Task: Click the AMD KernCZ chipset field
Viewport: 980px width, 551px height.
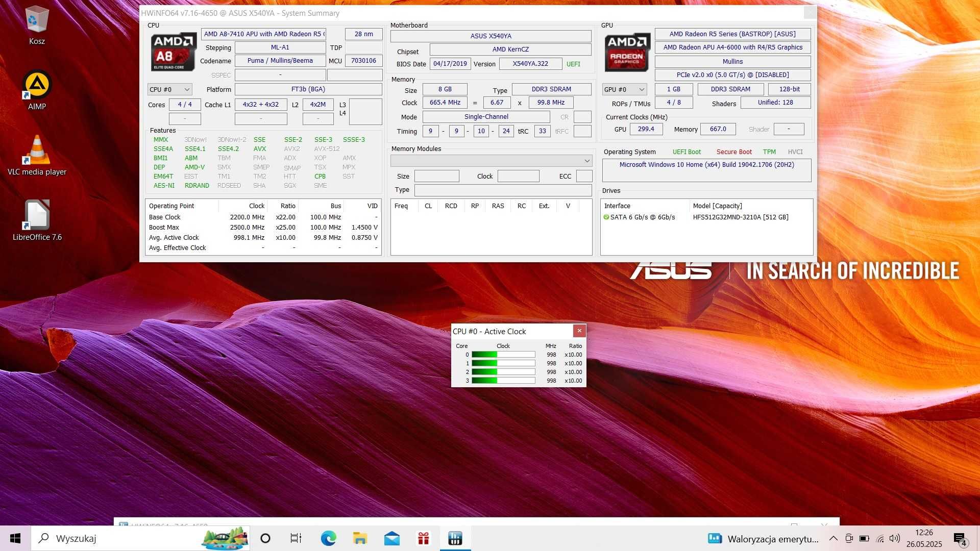Action: (x=510, y=49)
